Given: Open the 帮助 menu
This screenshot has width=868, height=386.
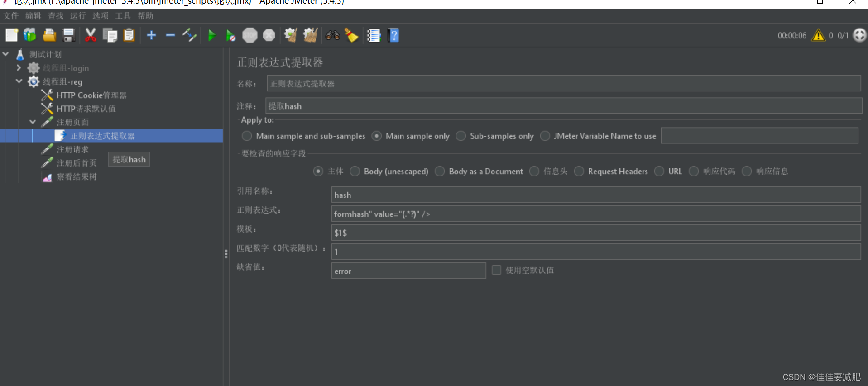Looking at the screenshot, I should [x=145, y=16].
